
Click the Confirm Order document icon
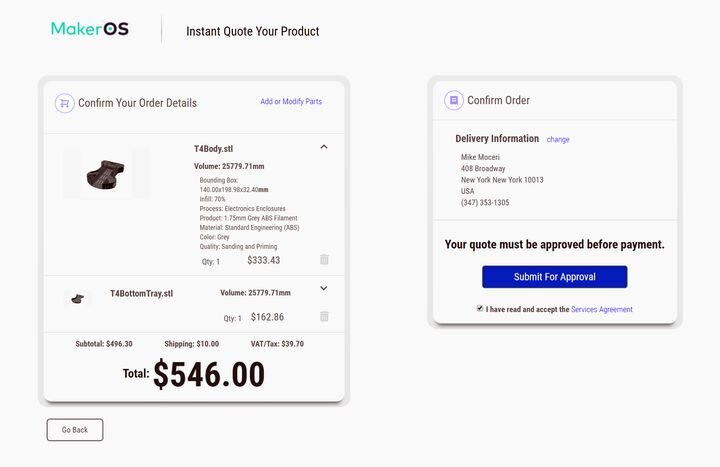point(454,100)
